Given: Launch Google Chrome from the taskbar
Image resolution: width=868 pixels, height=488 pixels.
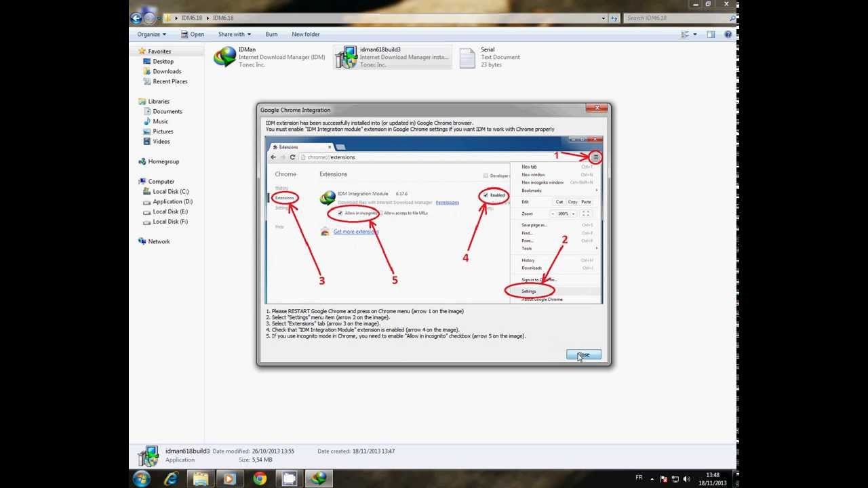Looking at the screenshot, I should point(260,479).
